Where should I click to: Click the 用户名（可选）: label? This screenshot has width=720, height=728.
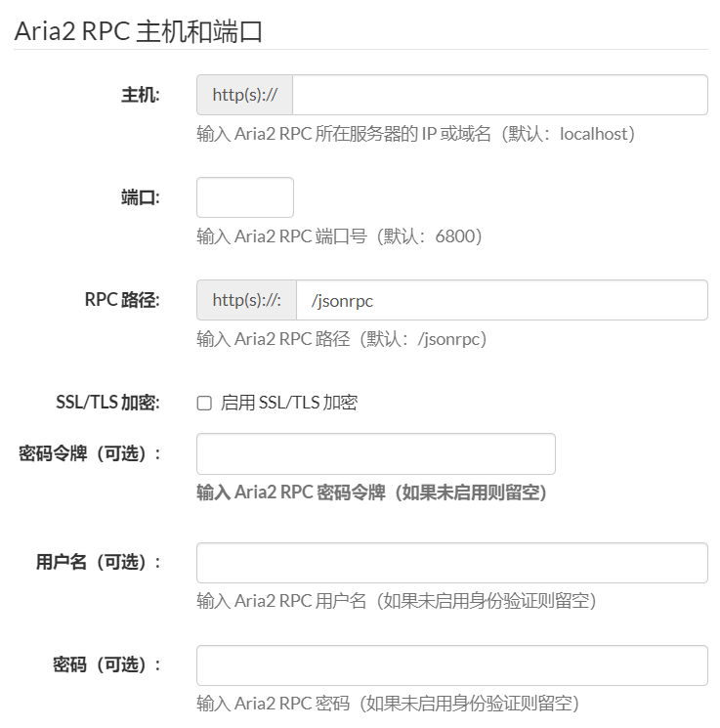[x=99, y=562]
